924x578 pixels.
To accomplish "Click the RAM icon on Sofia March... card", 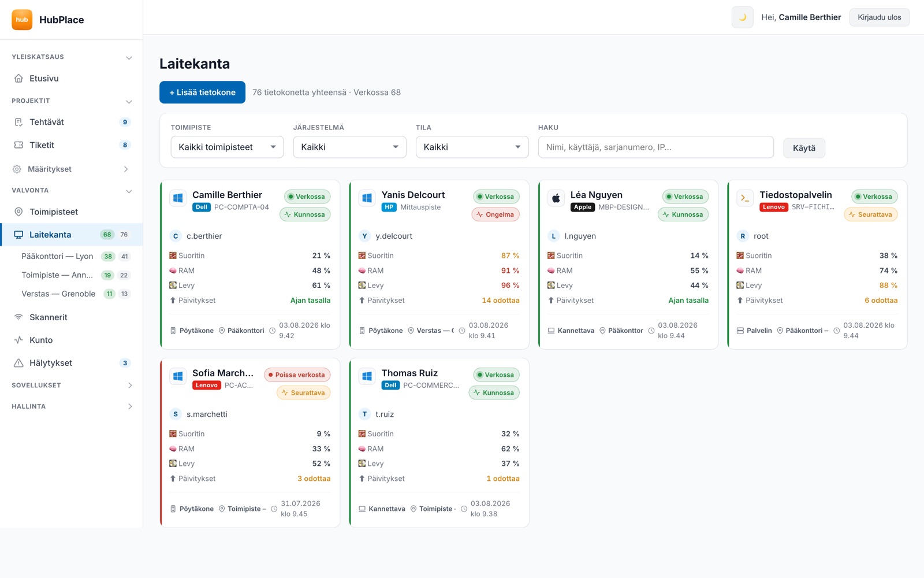I will pyautogui.click(x=173, y=449).
